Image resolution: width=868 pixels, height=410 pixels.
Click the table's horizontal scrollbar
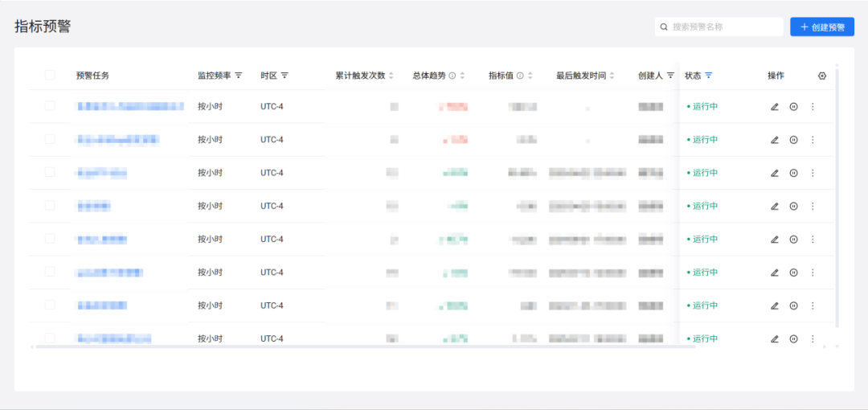pyautogui.click(x=366, y=346)
